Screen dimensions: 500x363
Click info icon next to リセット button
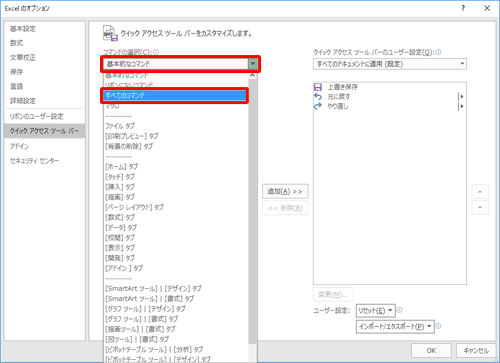click(x=399, y=310)
